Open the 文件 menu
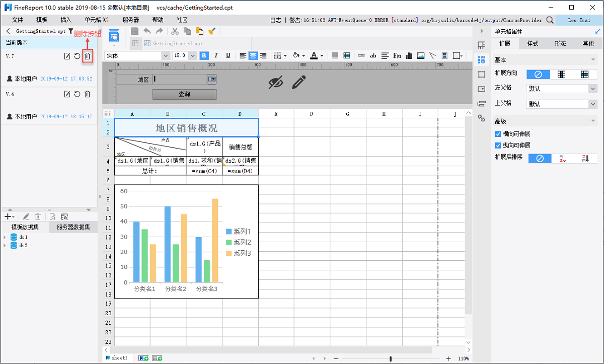The image size is (604, 364). [x=18, y=20]
